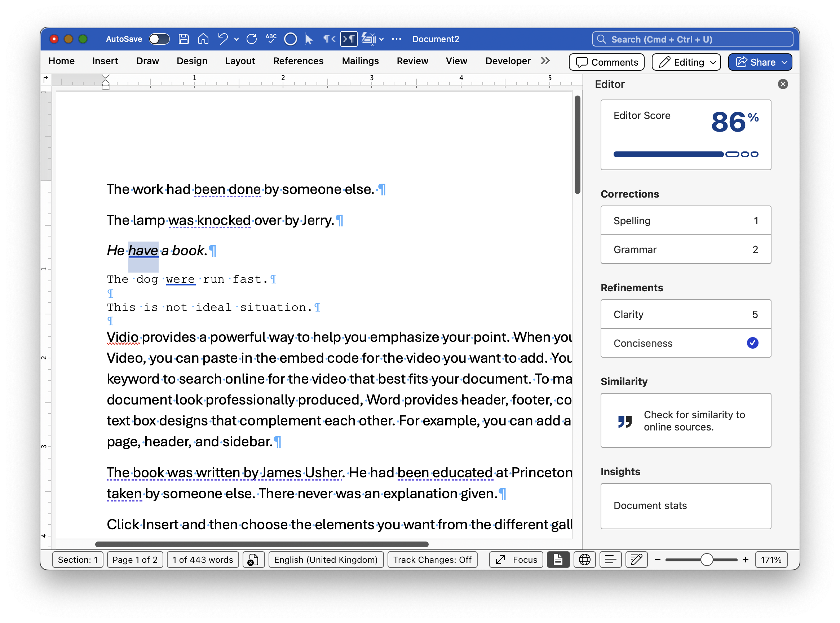Image resolution: width=840 pixels, height=623 pixels.
Task: Open the Comments pane button
Action: point(607,62)
